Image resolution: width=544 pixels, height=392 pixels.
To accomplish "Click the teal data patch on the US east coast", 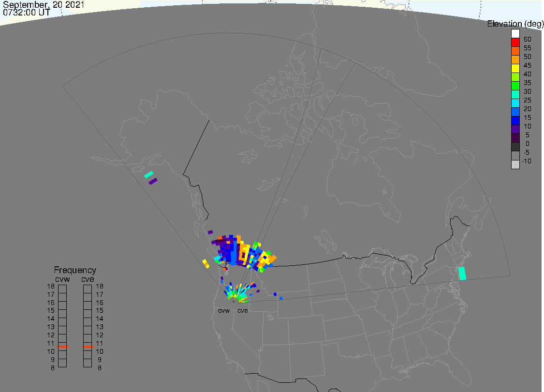I will click(462, 274).
